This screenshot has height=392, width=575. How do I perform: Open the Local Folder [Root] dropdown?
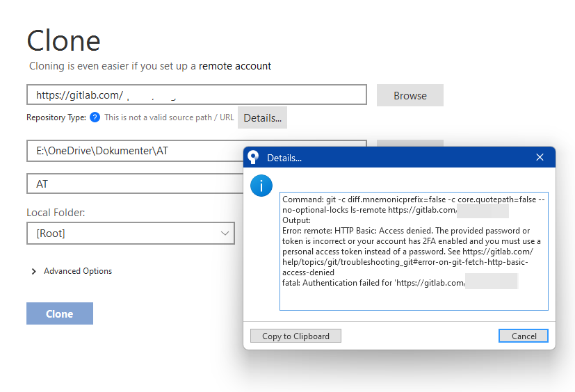tap(131, 234)
